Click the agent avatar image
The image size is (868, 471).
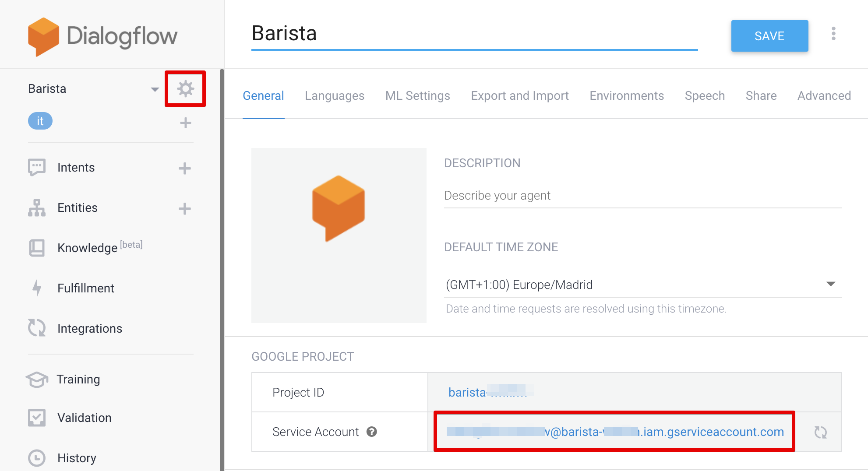[x=339, y=235]
